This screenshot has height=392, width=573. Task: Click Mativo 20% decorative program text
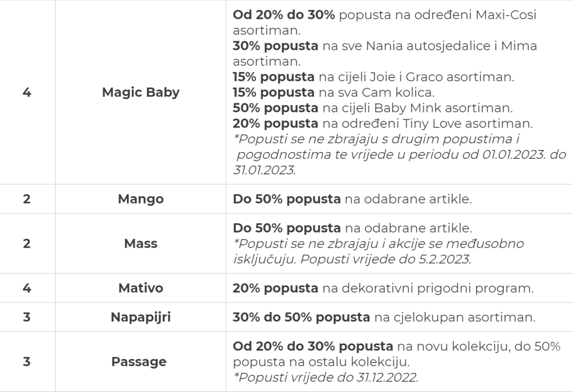coord(383,288)
